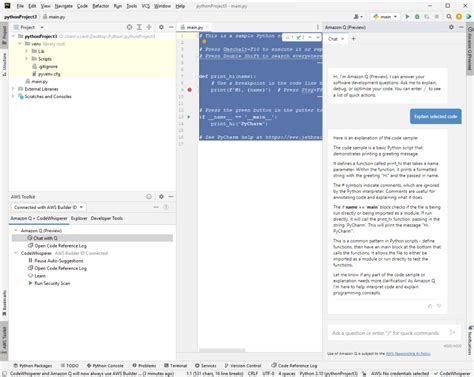Open Version Control tool window
Viewport: 474px width, 377px height.
pos(243,365)
